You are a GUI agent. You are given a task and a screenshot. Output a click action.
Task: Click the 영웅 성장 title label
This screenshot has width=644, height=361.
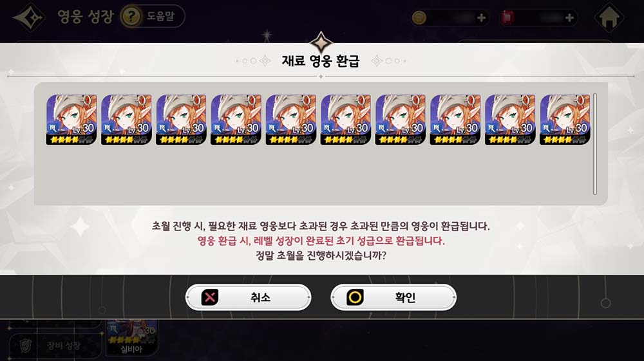(x=86, y=17)
